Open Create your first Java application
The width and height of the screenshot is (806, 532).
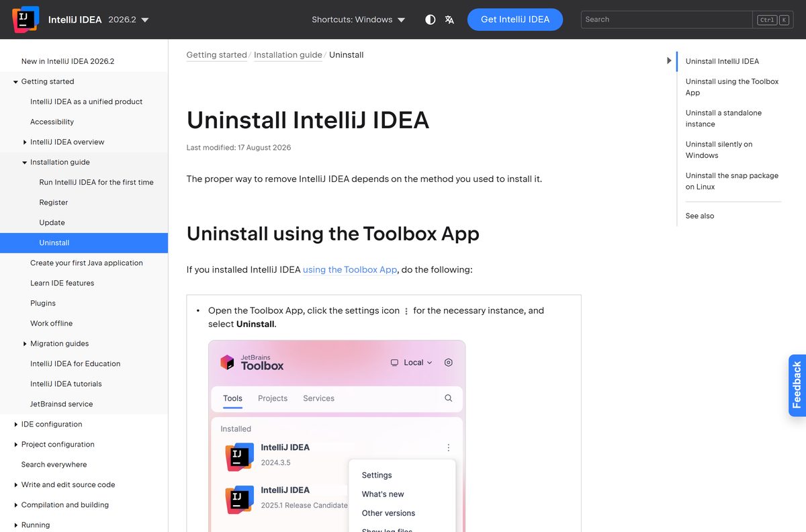pos(87,263)
